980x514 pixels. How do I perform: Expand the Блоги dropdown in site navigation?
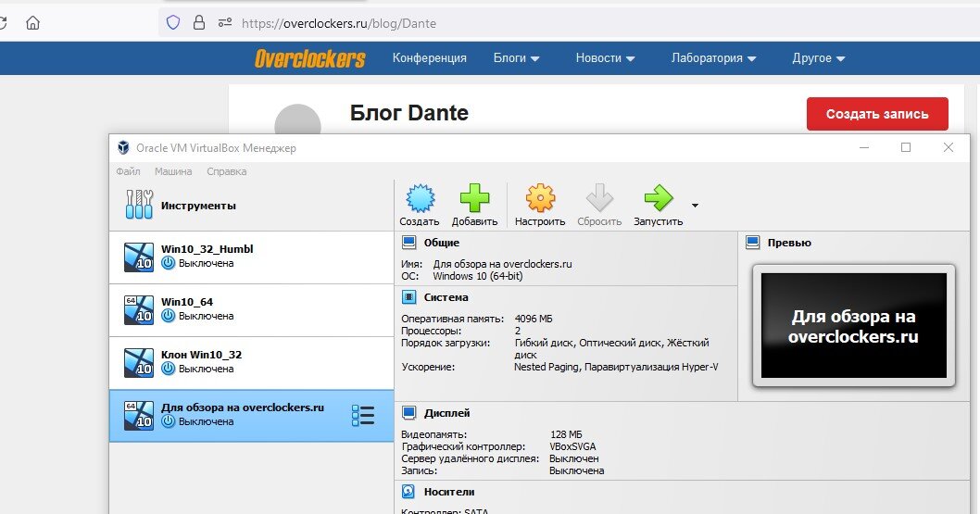point(516,58)
